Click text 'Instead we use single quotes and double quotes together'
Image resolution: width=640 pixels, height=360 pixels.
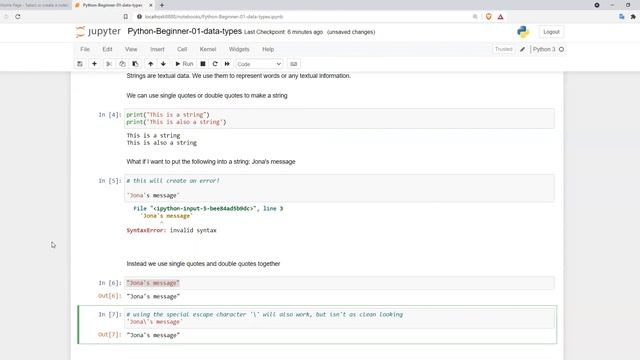[x=203, y=264]
